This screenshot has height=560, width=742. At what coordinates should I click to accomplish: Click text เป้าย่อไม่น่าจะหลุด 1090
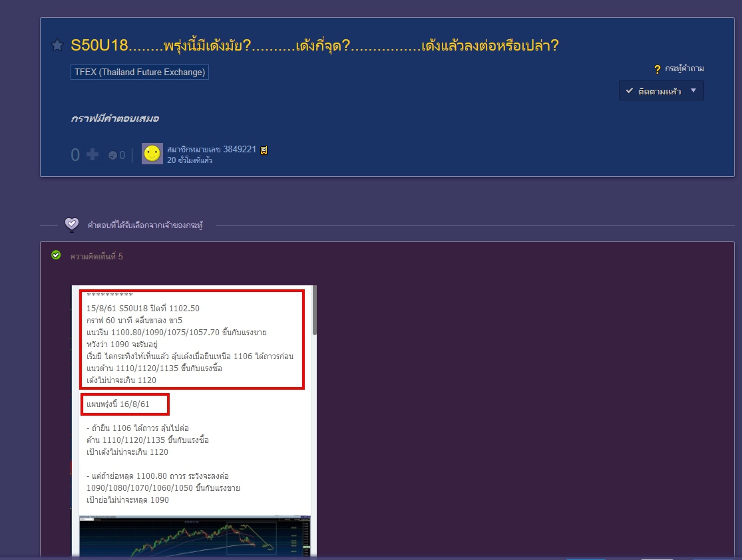click(128, 500)
